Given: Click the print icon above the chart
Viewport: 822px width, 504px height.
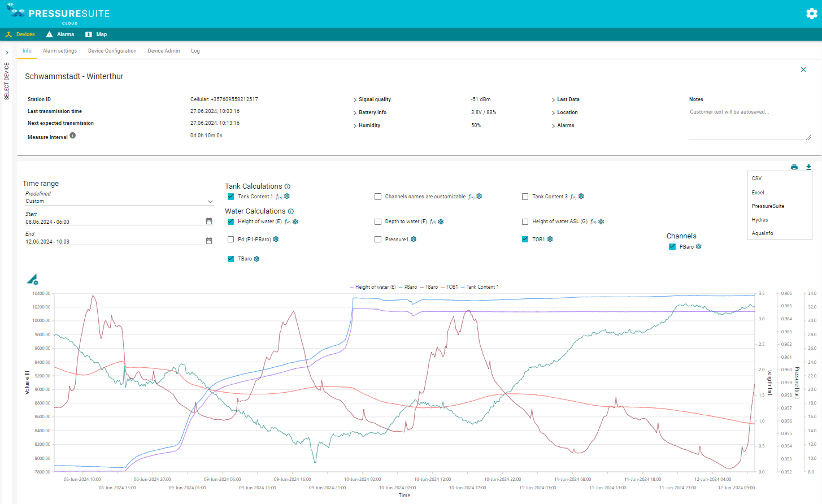Looking at the screenshot, I should click(794, 167).
